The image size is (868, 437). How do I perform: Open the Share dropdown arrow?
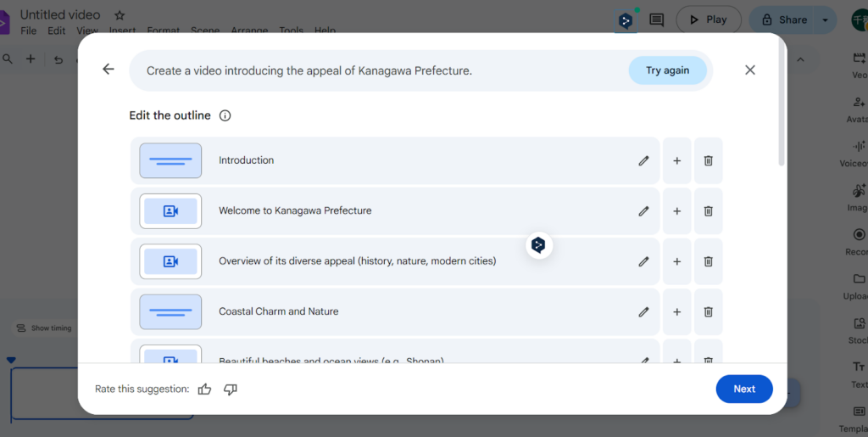point(826,20)
